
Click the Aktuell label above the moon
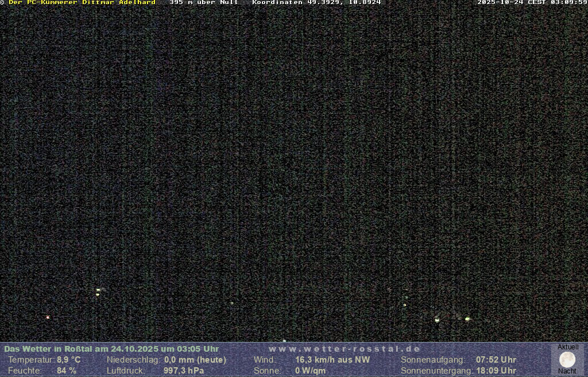pyautogui.click(x=568, y=347)
